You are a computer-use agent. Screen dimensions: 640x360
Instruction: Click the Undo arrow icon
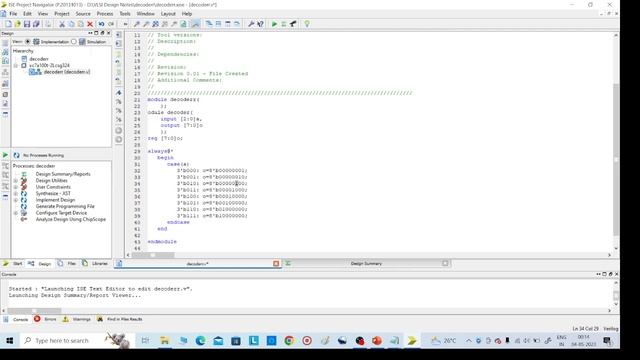click(x=101, y=24)
